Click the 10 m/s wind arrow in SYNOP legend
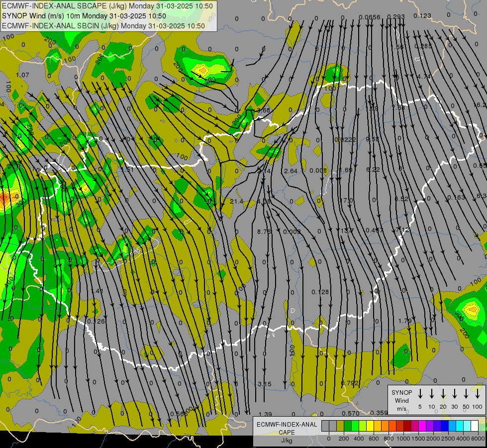 431,393
